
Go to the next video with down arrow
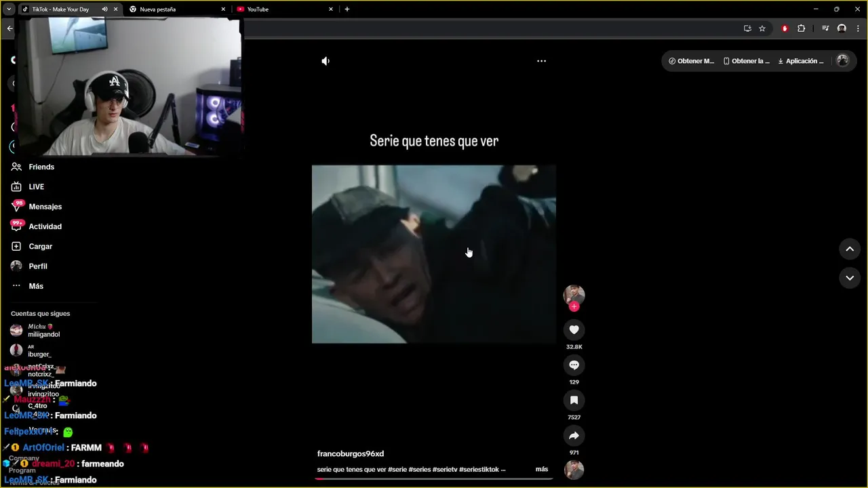point(850,278)
